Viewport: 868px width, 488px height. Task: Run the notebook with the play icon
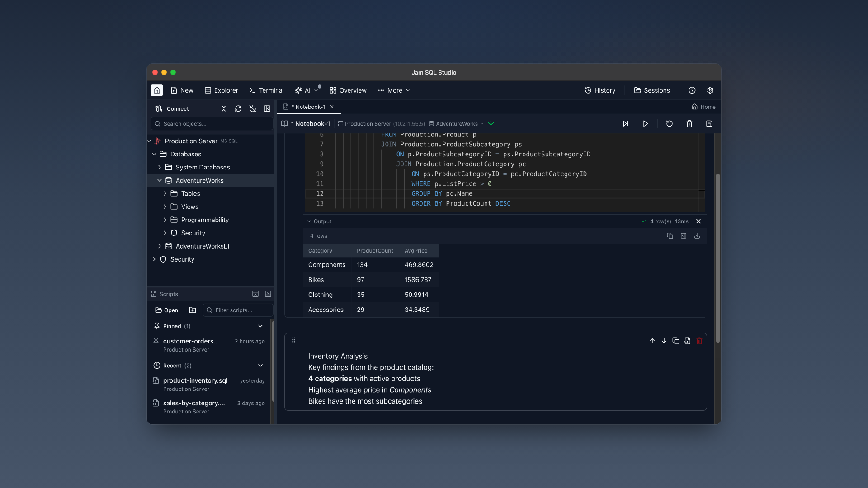[x=645, y=123]
